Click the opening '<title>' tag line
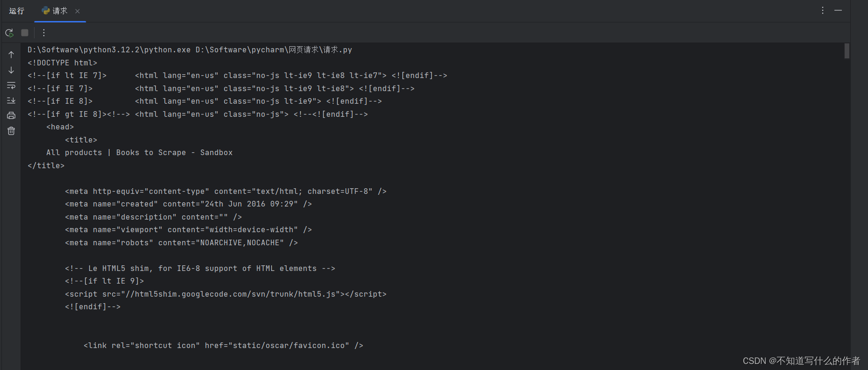This screenshot has width=868, height=370. click(x=81, y=140)
